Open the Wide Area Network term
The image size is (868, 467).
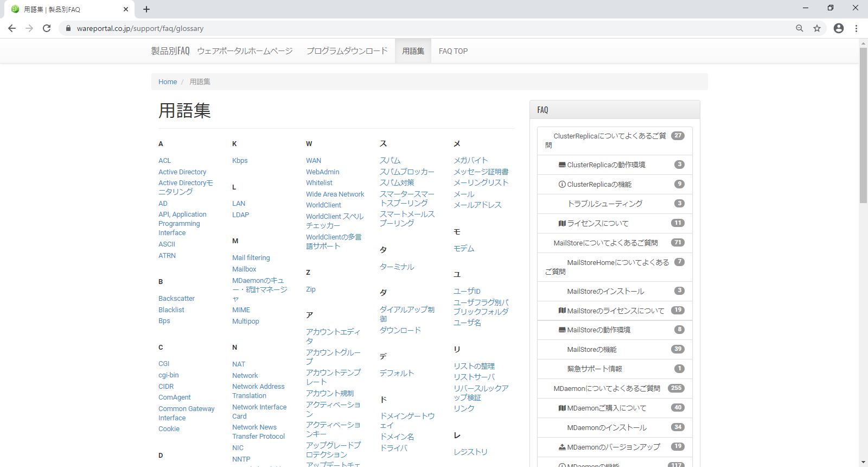tap(335, 194)
